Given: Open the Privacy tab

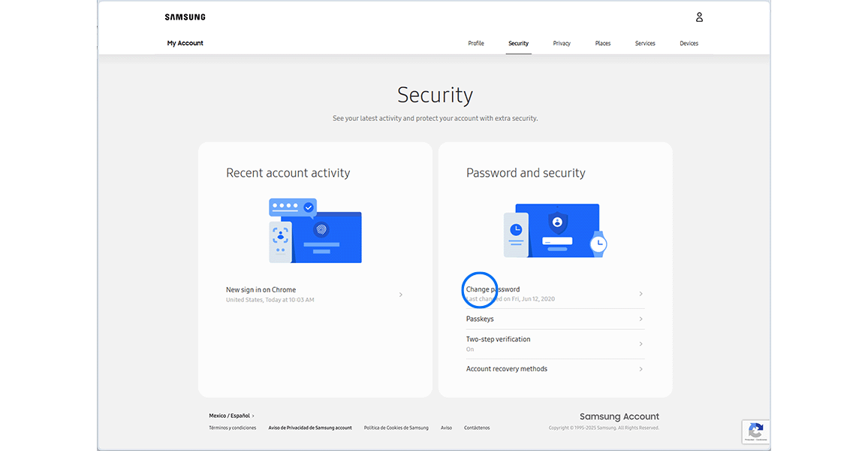Looking at the screenshot, I should click(562, 43).
